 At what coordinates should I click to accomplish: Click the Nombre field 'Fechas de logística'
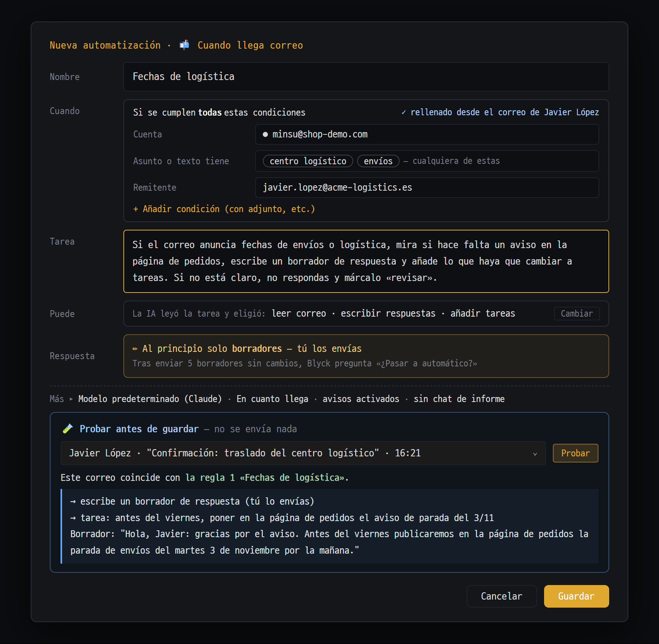click(366, 77)
